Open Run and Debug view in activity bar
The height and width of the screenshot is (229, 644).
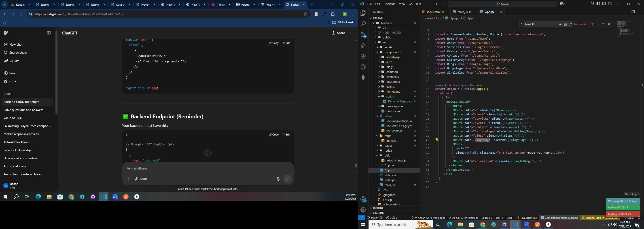coord(363,45)
